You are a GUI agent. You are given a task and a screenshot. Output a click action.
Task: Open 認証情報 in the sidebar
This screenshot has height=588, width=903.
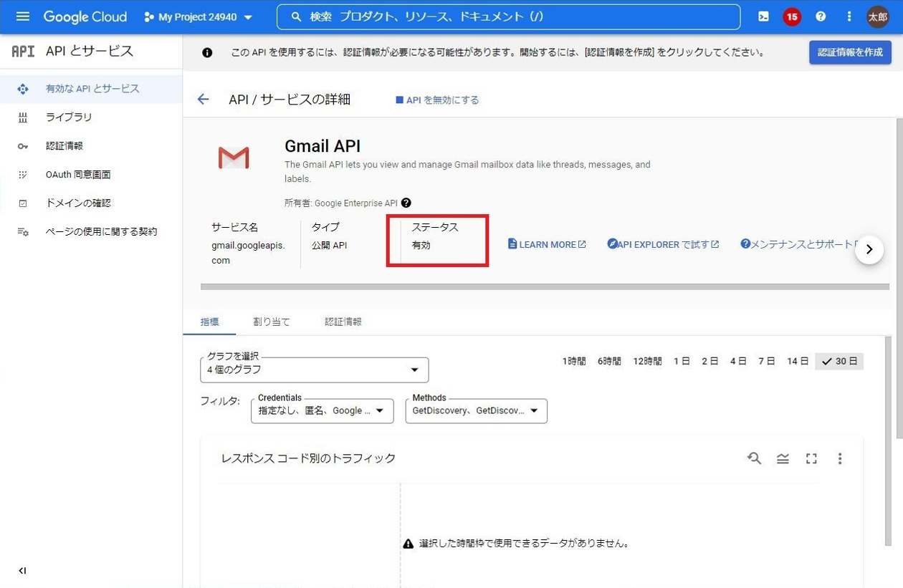point(91,146)
